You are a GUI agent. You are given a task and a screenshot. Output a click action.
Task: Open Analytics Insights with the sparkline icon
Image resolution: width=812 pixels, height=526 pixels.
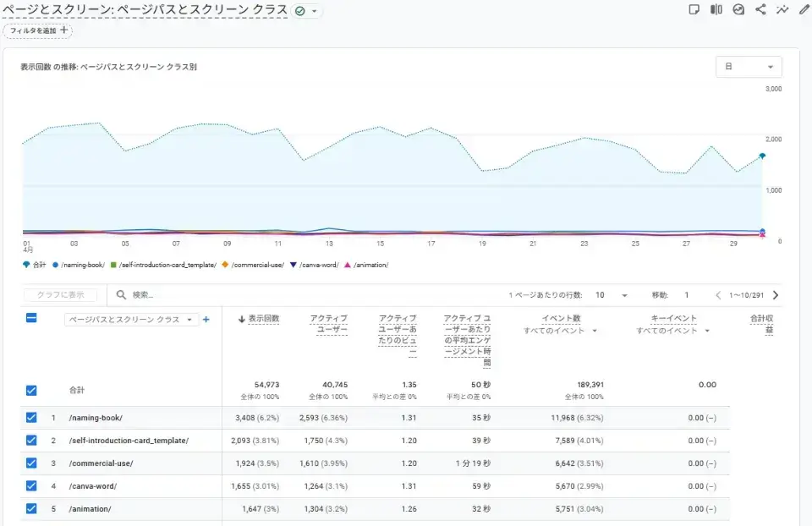tap(783, 9)
